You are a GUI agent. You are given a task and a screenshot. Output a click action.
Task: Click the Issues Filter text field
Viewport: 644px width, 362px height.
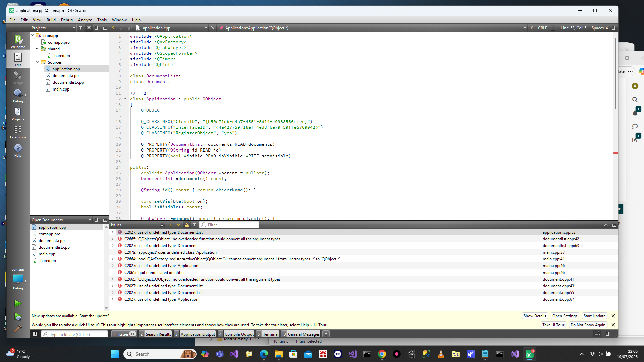pos(229,225)
